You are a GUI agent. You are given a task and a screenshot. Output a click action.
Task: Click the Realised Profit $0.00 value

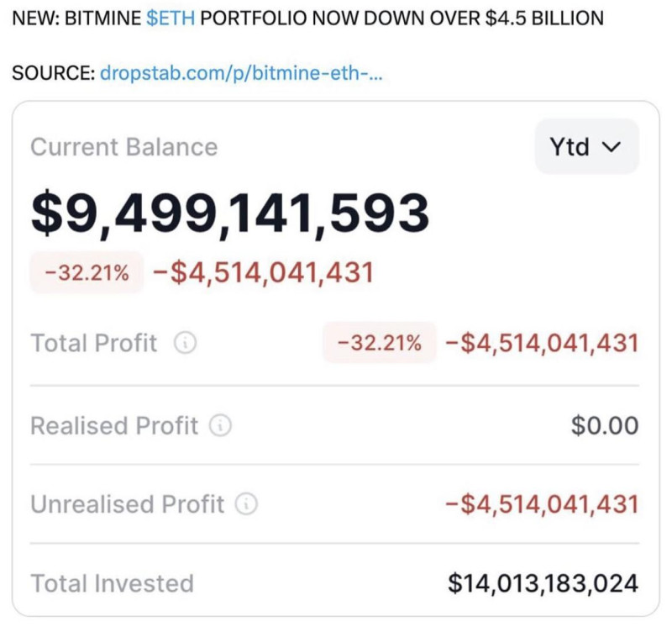click(605, 426)
